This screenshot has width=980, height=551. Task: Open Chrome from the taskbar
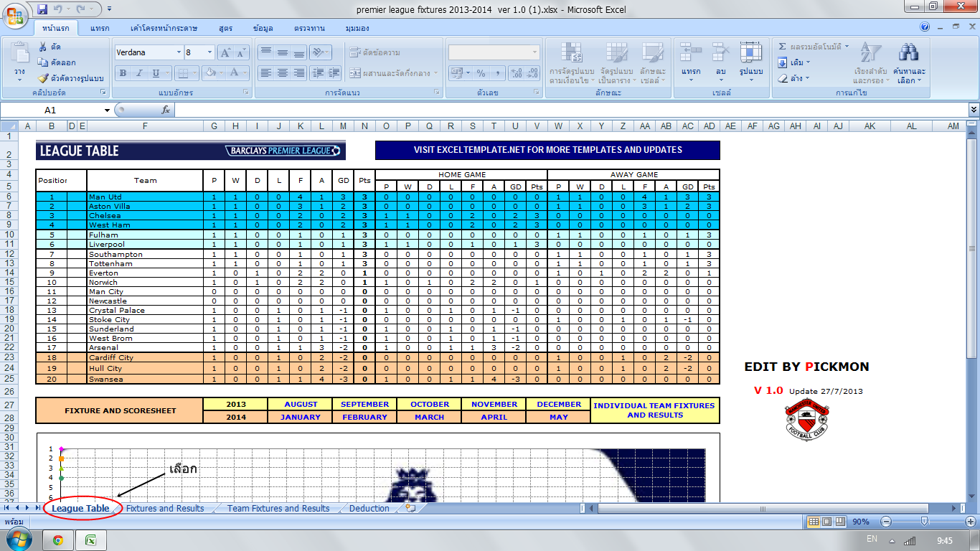pos(58,540)
